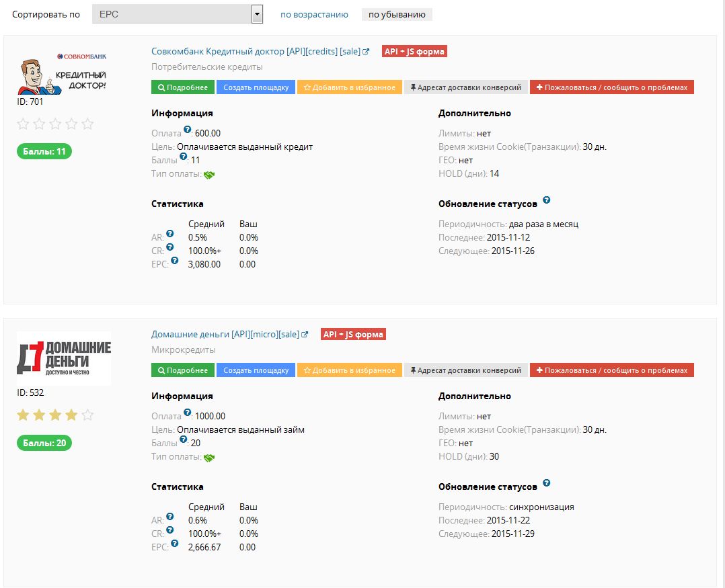
Task: Click next update date 2015-11-26
Action: point(512,251)
